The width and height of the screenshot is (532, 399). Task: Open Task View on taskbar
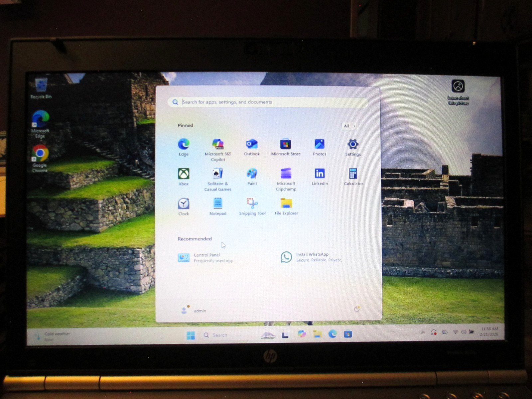[x=285, y=335]
